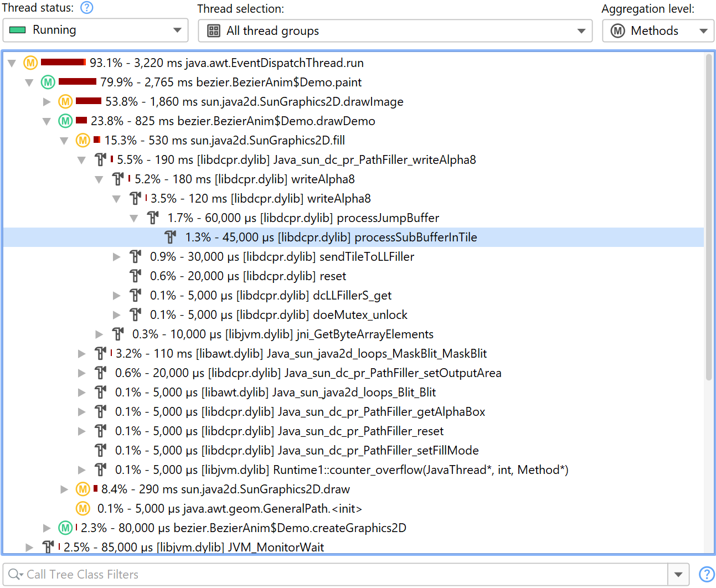716x588 pixels.
Task: Click the method icon for EventDispatchThread.run
Action: (30, 63)
